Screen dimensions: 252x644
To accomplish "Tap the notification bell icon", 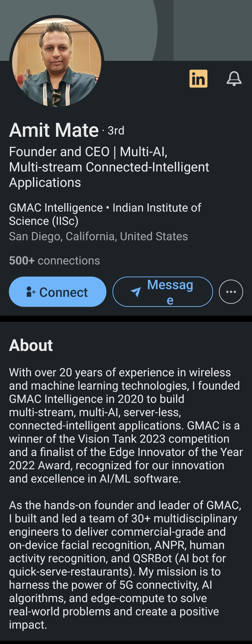I will coord(234,79).
